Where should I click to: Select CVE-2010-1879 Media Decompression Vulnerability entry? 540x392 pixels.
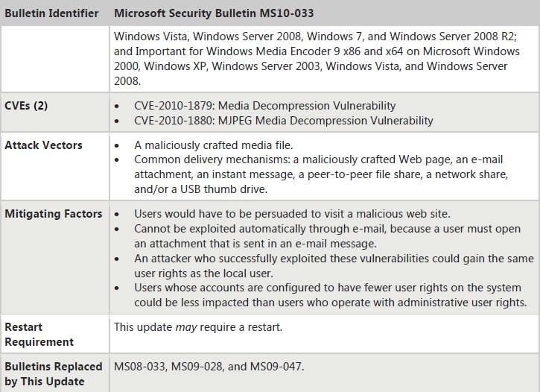[265, 105]
